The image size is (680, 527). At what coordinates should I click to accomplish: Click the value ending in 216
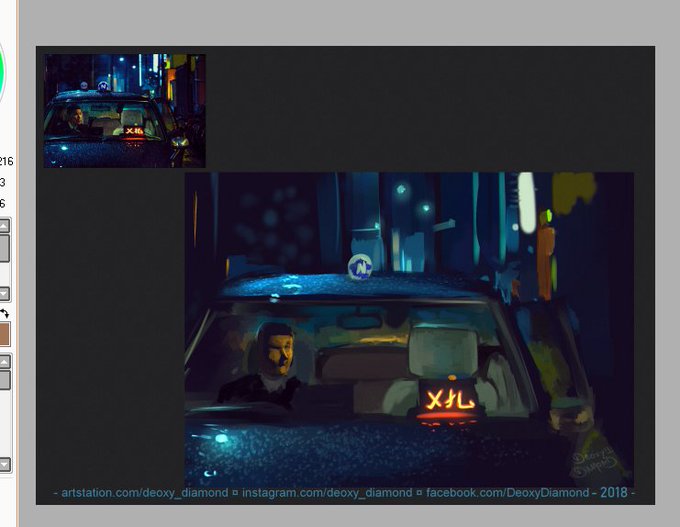click(6, 161)
